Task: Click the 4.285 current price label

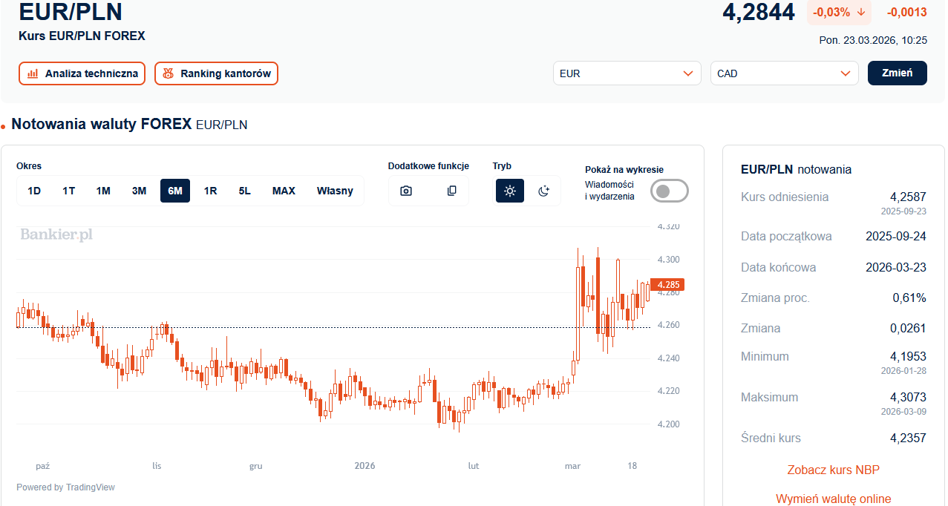Action: pyautogui.click(x=667, y=285)
